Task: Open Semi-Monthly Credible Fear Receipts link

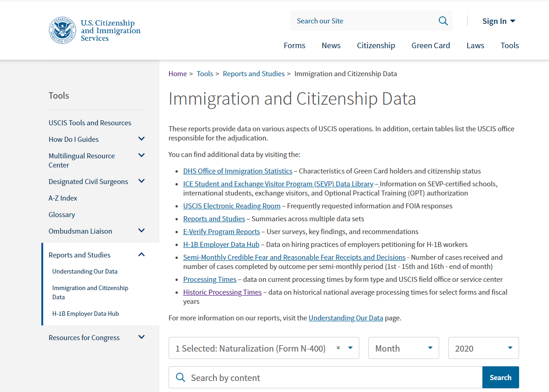Action: pyautogui.click(x=294, y=258)
